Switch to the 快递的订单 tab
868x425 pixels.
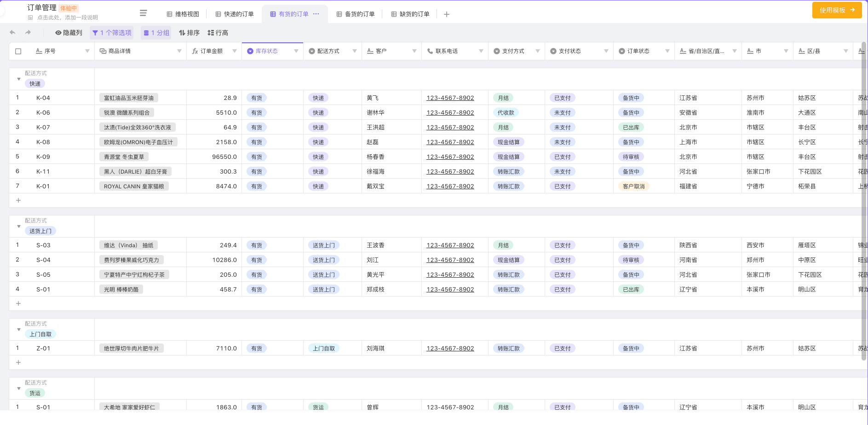(235, 14)
